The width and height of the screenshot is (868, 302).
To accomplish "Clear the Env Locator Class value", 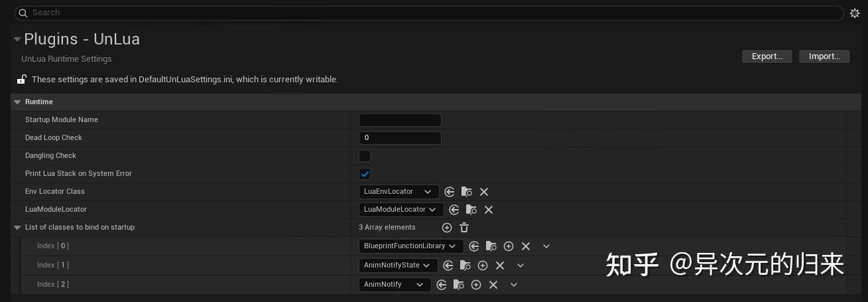I will (x=484, y=192).
